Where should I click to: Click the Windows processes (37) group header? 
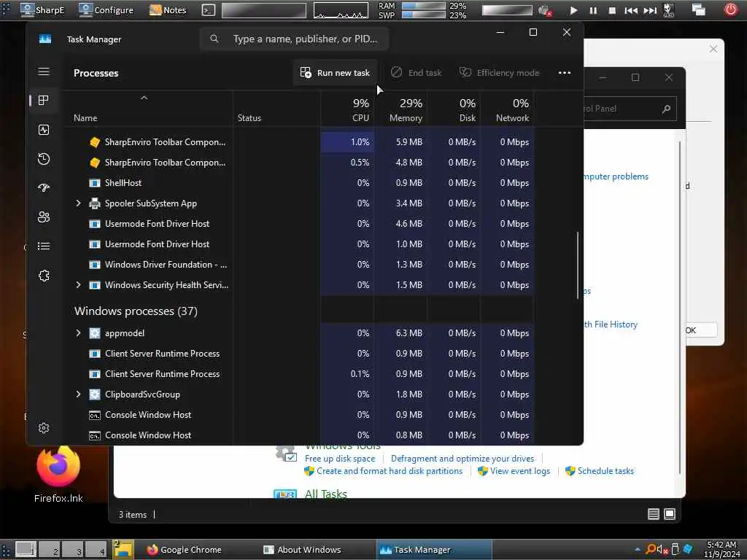point(136,311)
